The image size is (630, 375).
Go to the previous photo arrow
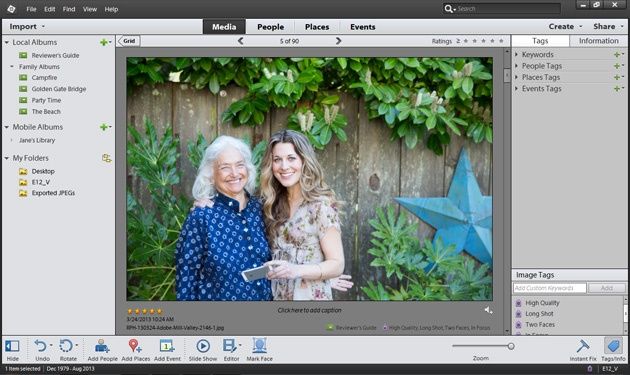pyautogui.click(x=240, y=41)
